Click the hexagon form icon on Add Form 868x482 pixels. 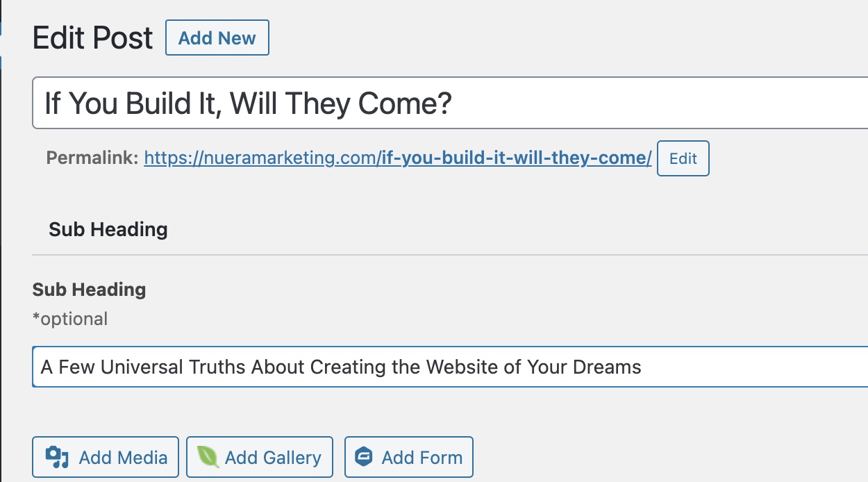pos(365,457)
